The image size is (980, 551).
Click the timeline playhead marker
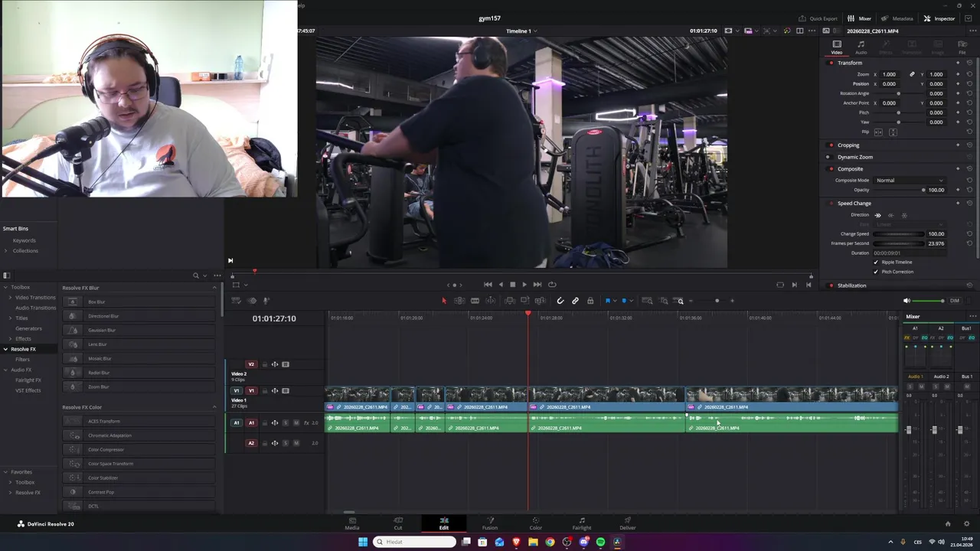point(528,314)
